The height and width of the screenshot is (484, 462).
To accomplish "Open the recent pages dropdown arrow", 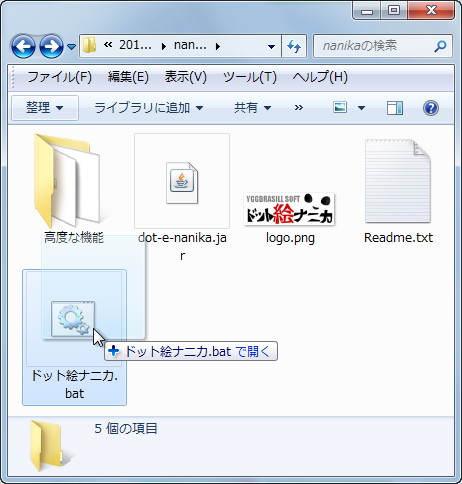I will (71, 46).
